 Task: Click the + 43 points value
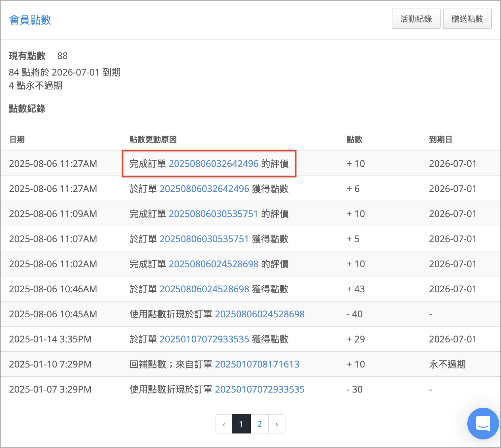click(x=356, y=289)
